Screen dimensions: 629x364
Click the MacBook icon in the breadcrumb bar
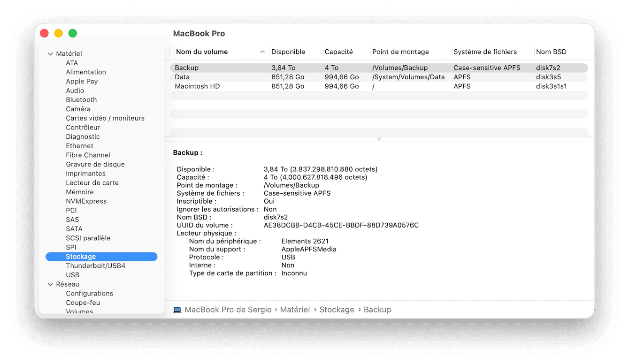177,310
